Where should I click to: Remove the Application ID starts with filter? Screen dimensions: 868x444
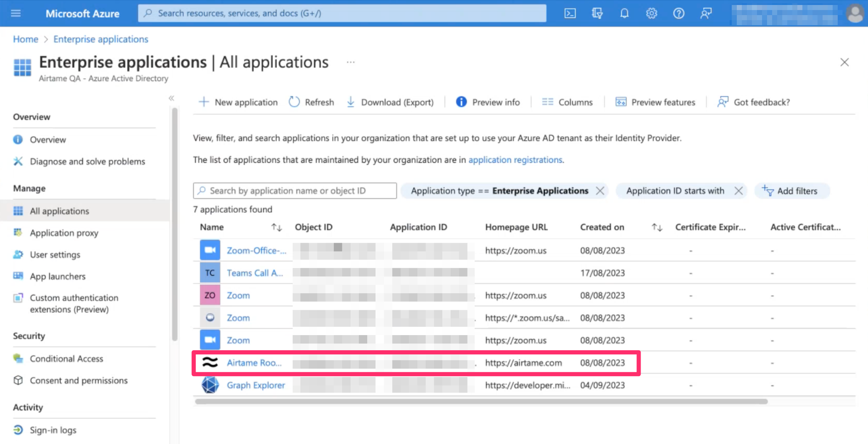738,191
